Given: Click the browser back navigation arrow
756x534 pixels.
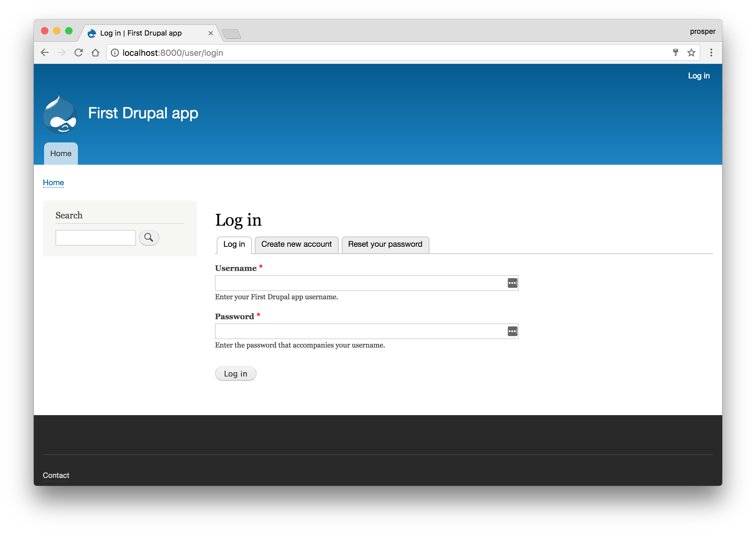Looking at the screenshot, I should (x=45, y=52).
